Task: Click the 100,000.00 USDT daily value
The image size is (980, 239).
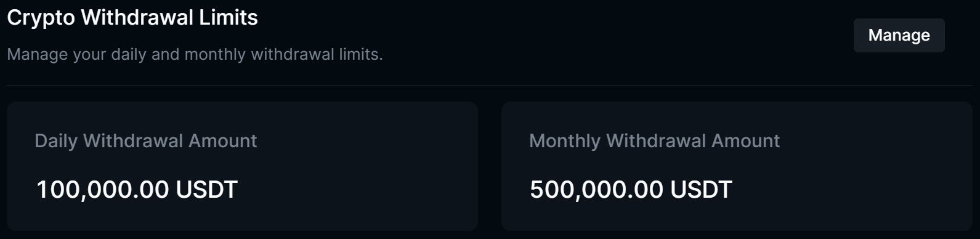Action: click(x=137, y=189)
